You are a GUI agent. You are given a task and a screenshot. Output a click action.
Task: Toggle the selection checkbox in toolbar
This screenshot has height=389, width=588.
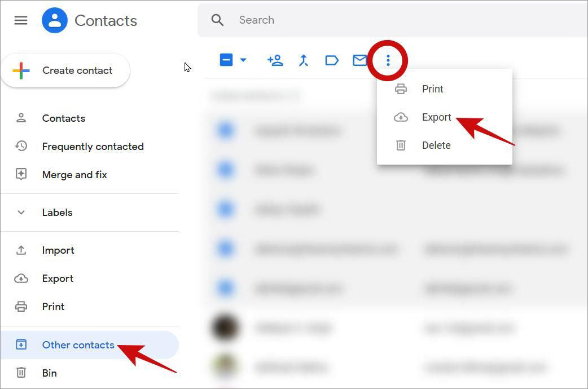point(226,60)
